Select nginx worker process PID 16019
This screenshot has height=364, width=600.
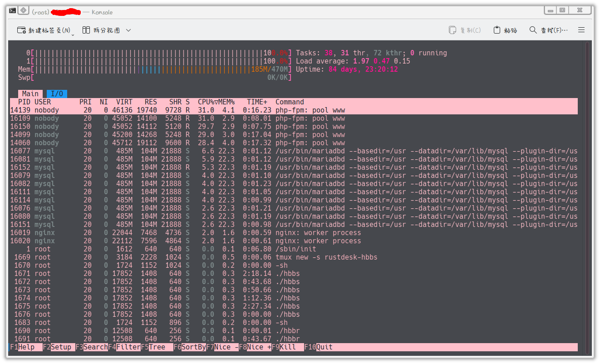point(294,232)
